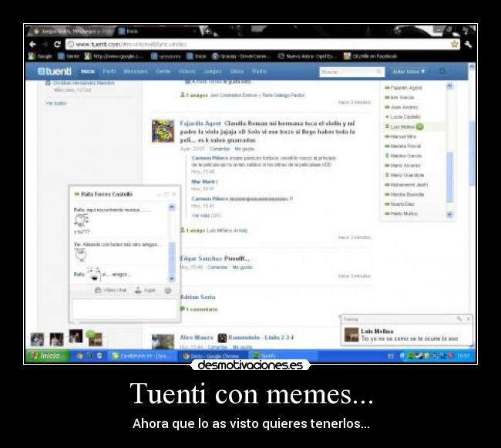Open the Gracias DriverCorns bookmark
Image resolution: width=501 pixels, height=448 pixels.
coord(241,56)
